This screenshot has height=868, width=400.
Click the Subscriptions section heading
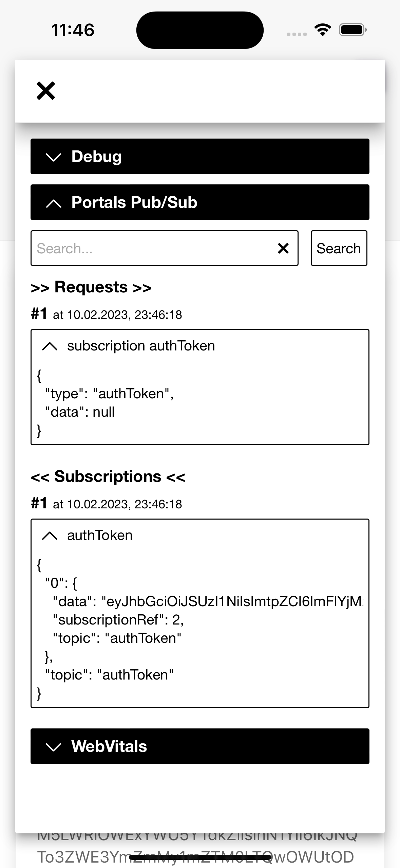pyautogui.click(x=108, y=477)
